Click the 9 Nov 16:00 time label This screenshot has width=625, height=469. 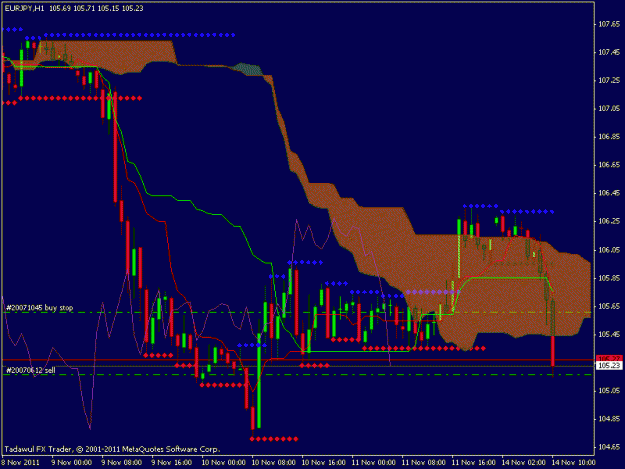pyautogui.click(x=172, y=462)
